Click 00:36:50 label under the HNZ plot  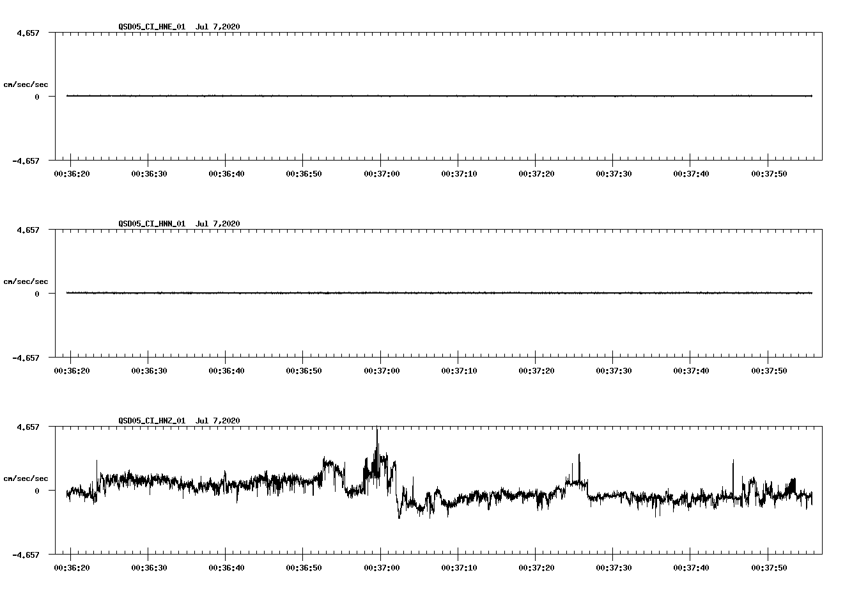(304, 568)
